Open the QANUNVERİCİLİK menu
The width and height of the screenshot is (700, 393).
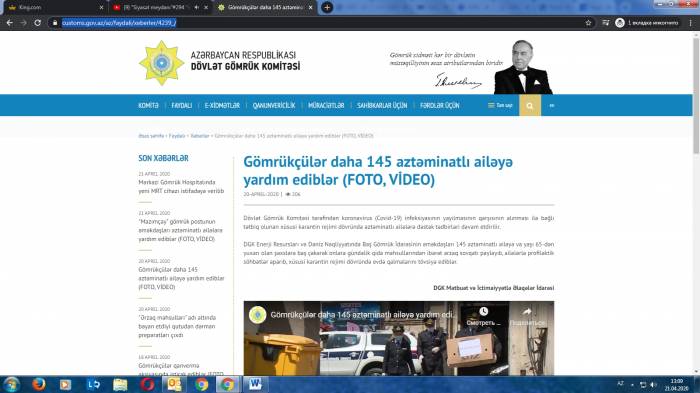click(274, 105)
